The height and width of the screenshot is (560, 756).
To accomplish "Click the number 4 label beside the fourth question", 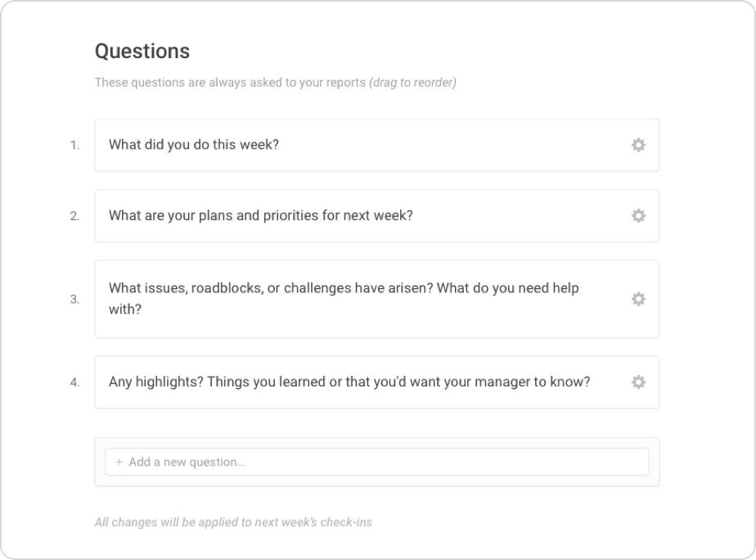I will click(74, 382).
